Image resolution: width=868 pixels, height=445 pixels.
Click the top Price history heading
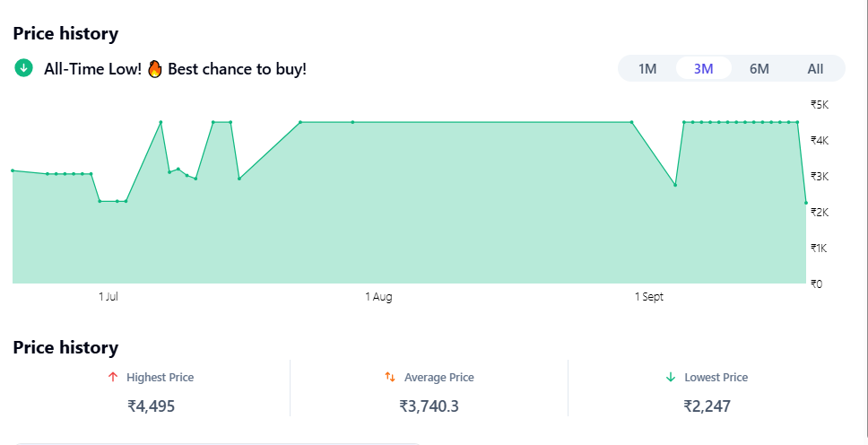(x=65, y=34)
